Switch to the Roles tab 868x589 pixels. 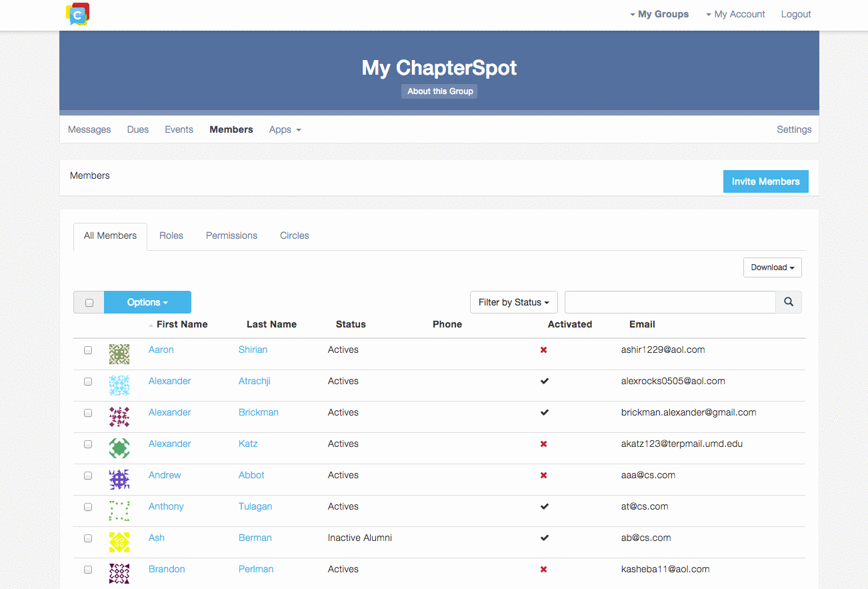[171, 235]
